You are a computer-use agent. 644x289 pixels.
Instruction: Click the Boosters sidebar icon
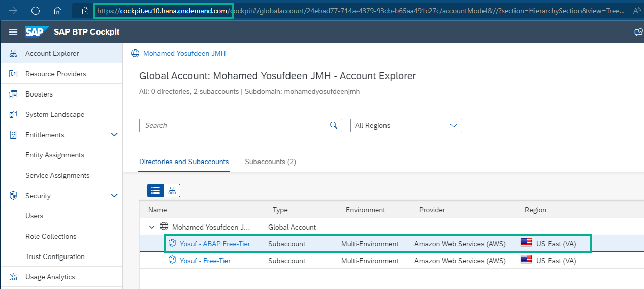coord(13,94)
